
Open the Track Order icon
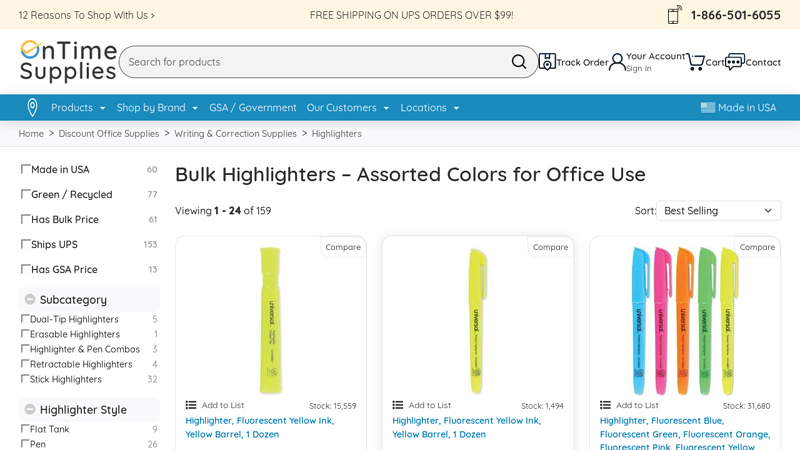(x=547, y=62)
